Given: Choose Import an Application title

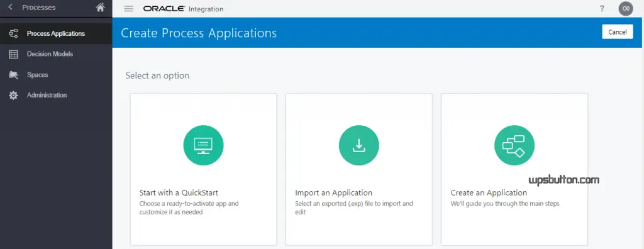Looking at the screenshot, I should [x=333, y=192].
